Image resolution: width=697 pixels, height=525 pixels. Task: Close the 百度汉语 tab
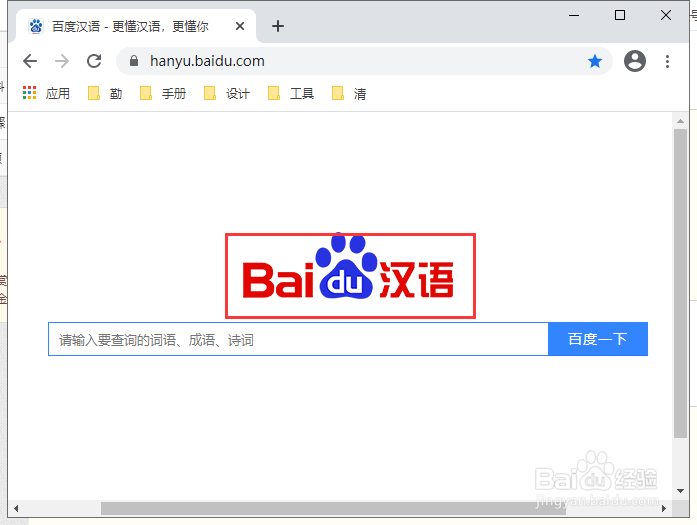pos(240,26)
